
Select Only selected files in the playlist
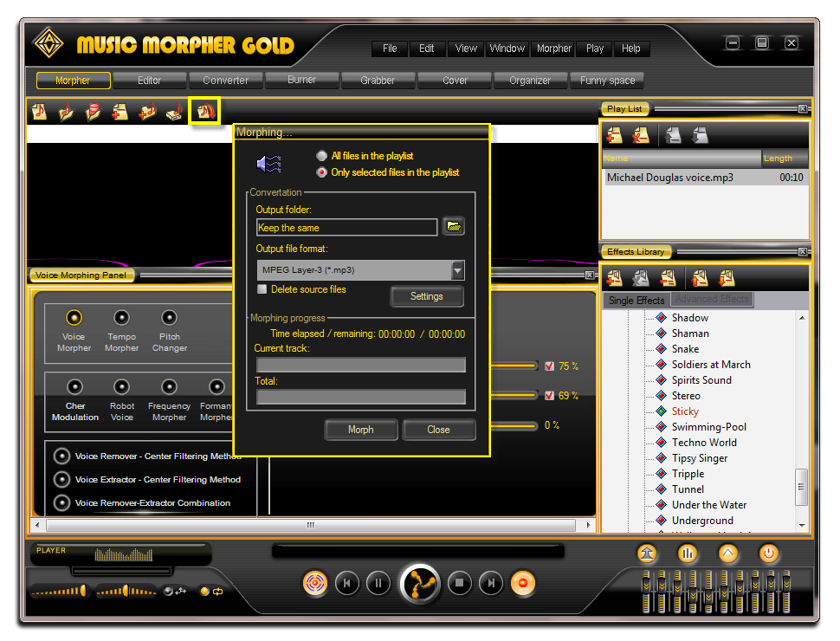click(x=321, y=172)
